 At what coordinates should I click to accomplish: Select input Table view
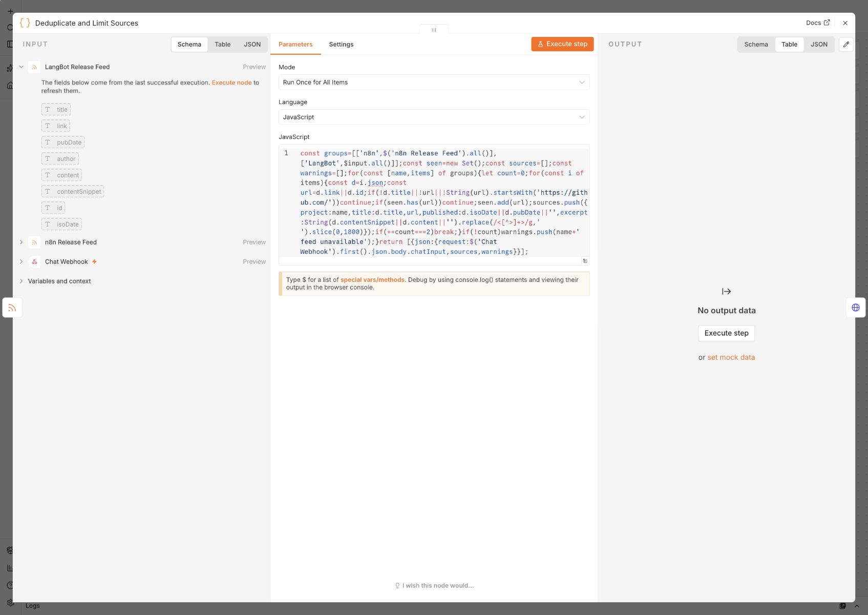point(222,45)
